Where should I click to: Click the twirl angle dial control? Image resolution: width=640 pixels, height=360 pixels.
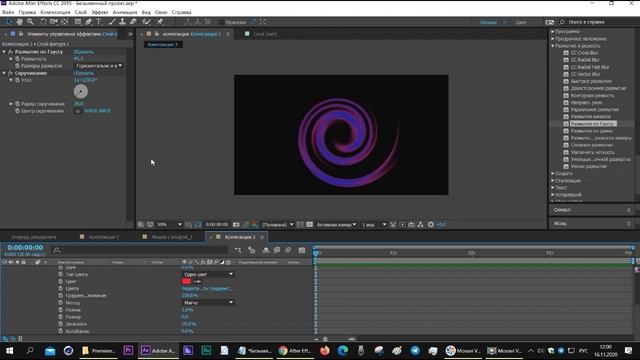[x=81, y=91]
